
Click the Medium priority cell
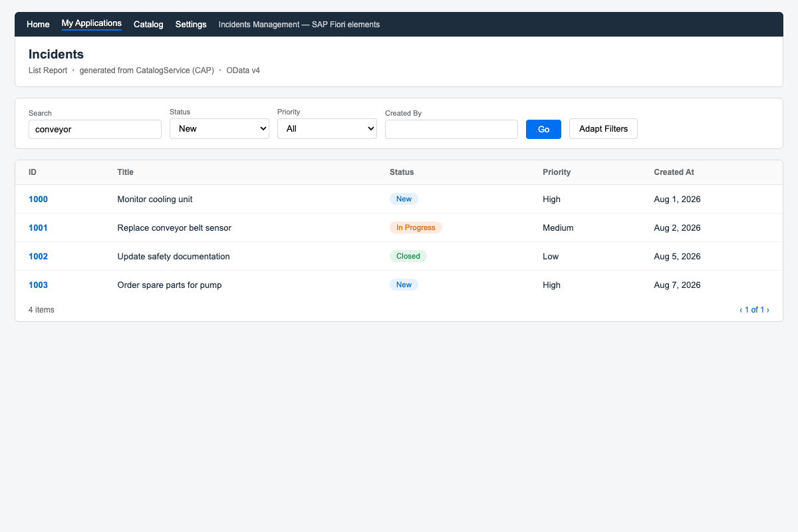pos(558,227)
